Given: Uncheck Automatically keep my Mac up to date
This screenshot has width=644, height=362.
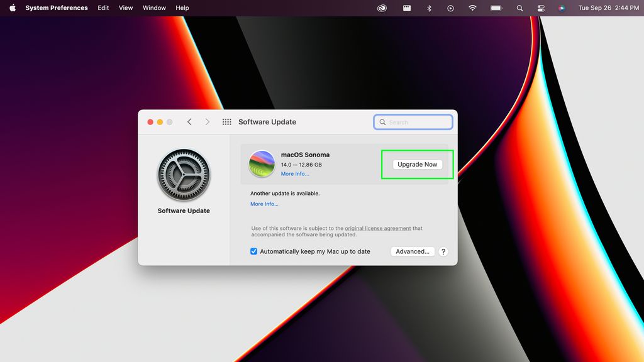Looking at the screenshot, I should [253, 251].
